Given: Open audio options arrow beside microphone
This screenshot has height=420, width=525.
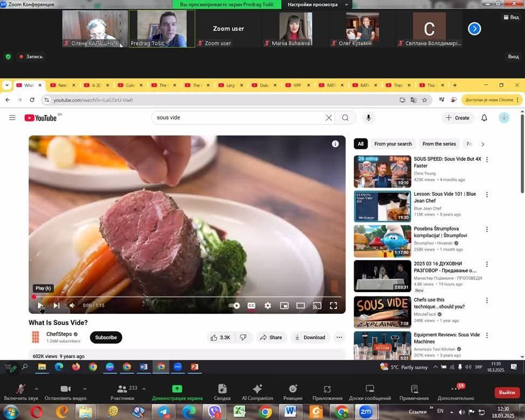Looking at the screenshot, I should pos(37,389).
